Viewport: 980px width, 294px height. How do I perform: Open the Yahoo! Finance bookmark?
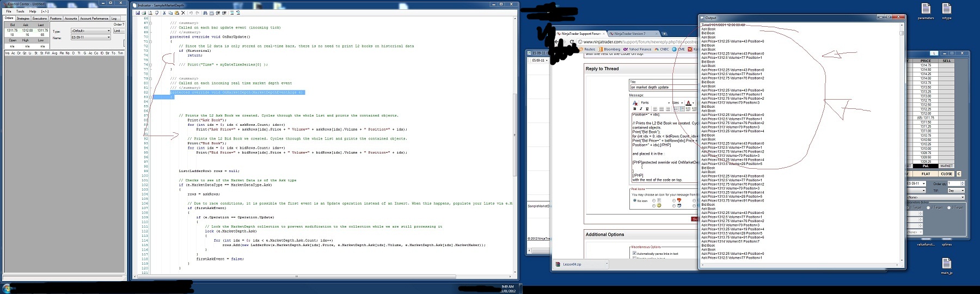tap(638, 49)
